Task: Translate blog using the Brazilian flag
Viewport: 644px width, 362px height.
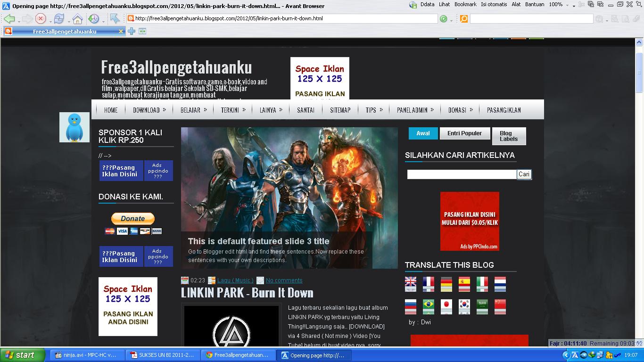Action: (x=429, y=307)
